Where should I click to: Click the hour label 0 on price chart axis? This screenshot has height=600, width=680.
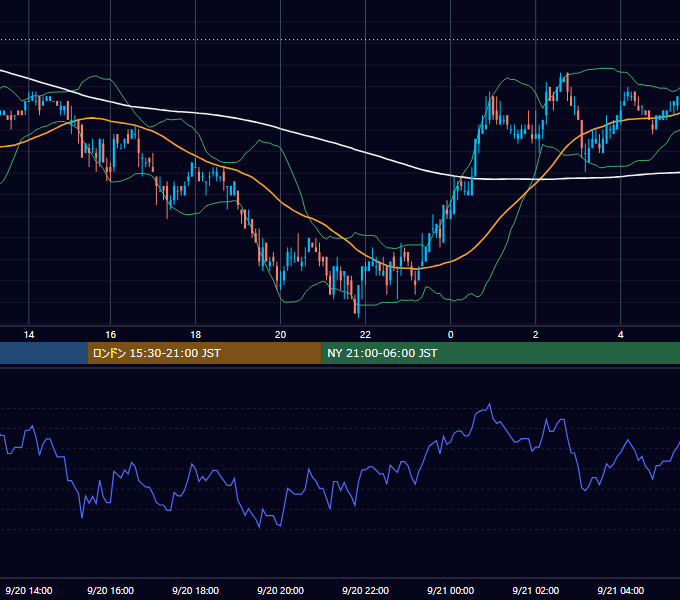[x=451, y=335]
